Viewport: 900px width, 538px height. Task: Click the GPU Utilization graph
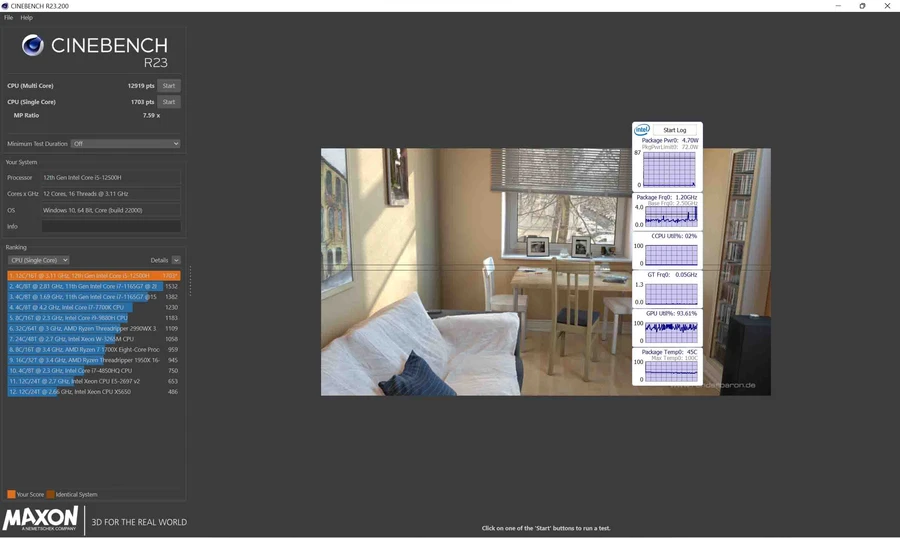click(671, 332)
